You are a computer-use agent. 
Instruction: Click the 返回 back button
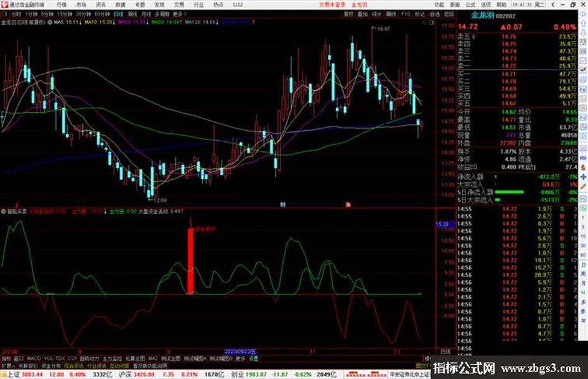(449, 14)
